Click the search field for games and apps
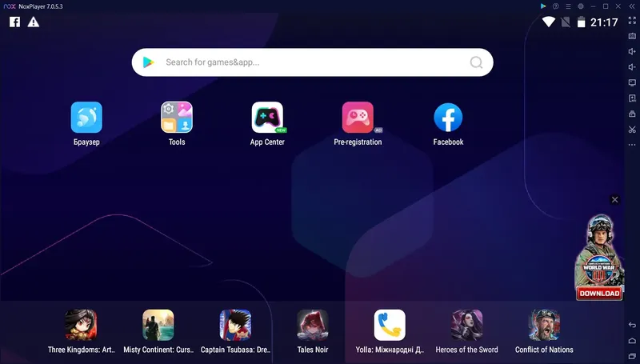The width and height of the screenshot is (640, 364). 313,62
